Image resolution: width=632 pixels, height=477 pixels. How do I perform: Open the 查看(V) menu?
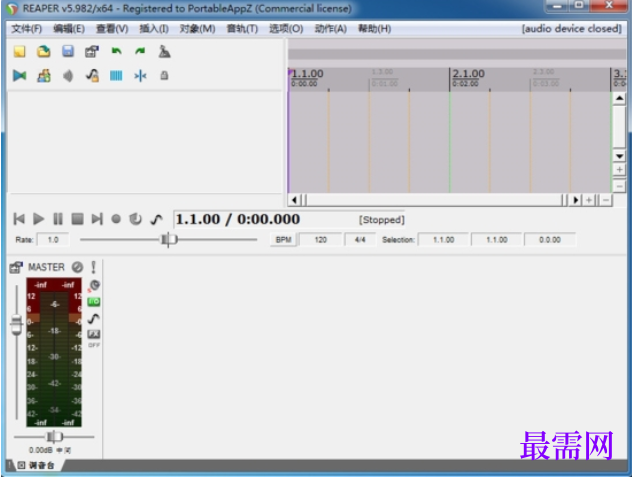pos(112,29)
